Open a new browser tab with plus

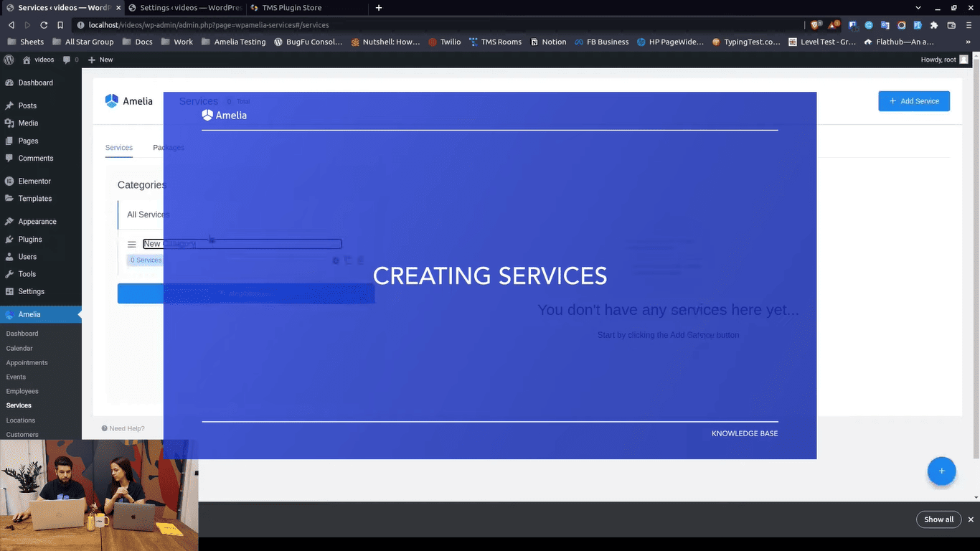click(379, 8)
